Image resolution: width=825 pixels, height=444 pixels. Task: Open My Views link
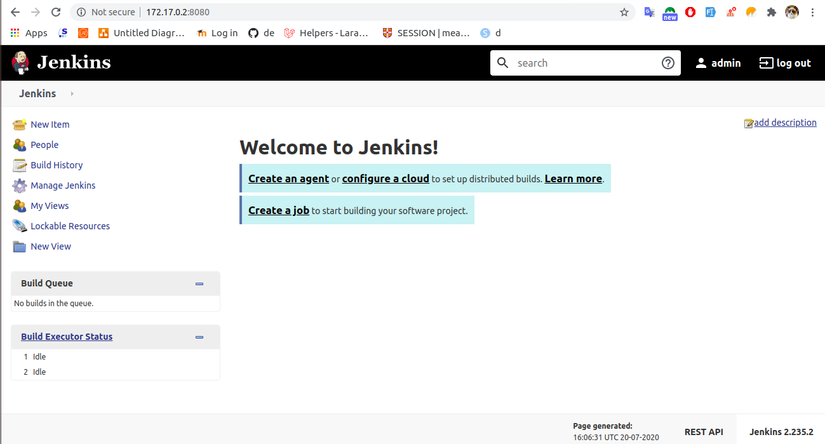[x=49, y=206]
